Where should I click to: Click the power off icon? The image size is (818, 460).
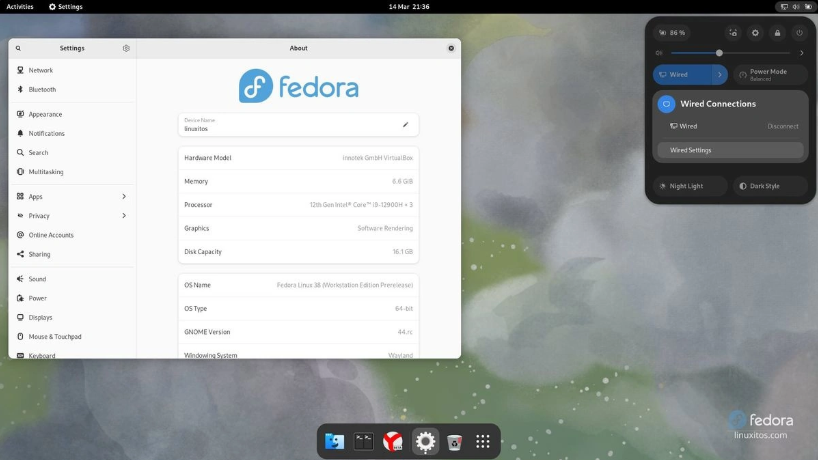(799, 33)
